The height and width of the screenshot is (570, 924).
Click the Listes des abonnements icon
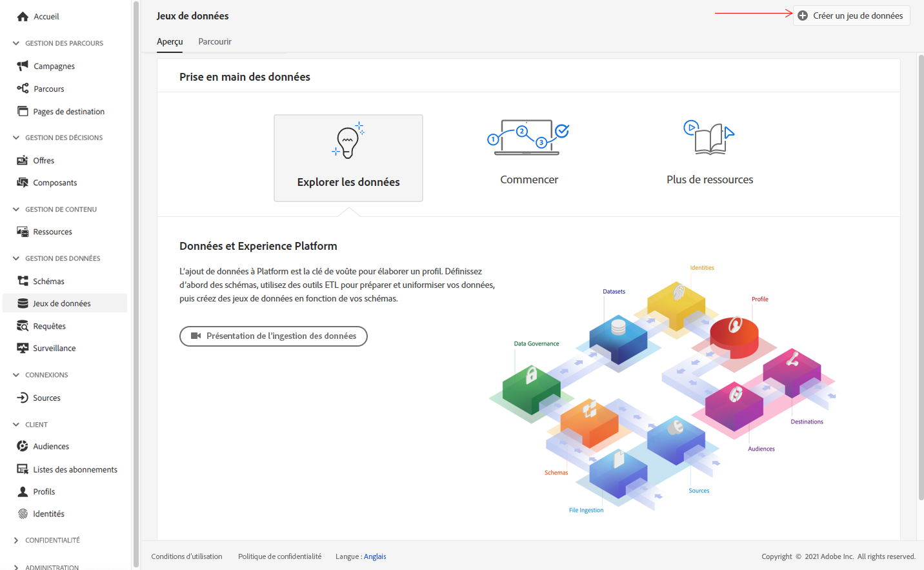(x=23, y=469)
